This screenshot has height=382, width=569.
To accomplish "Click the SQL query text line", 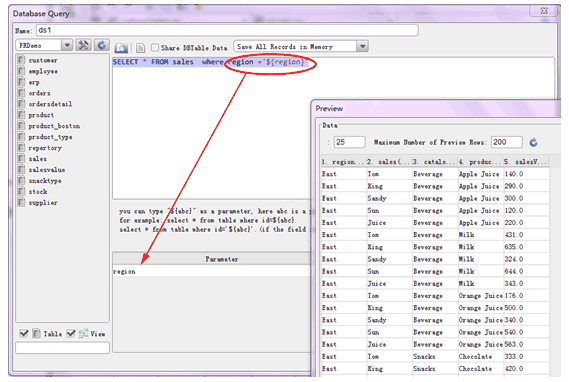I will 210,62.
